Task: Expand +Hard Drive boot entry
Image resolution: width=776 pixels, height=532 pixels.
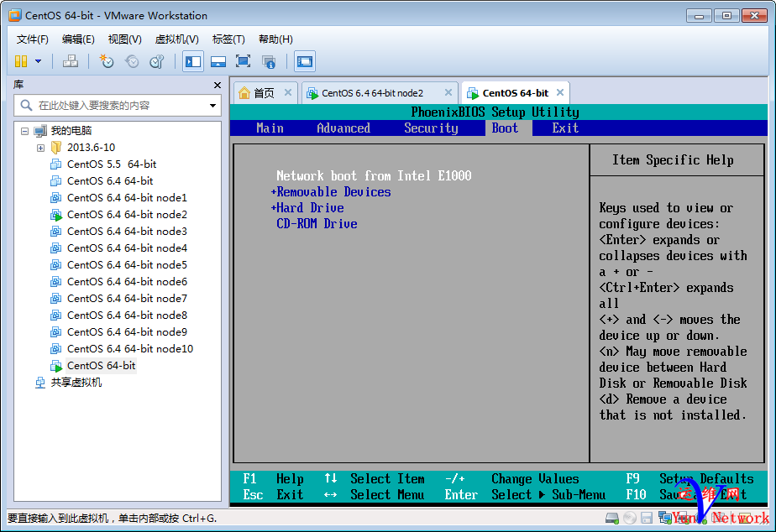Action: 307,207
